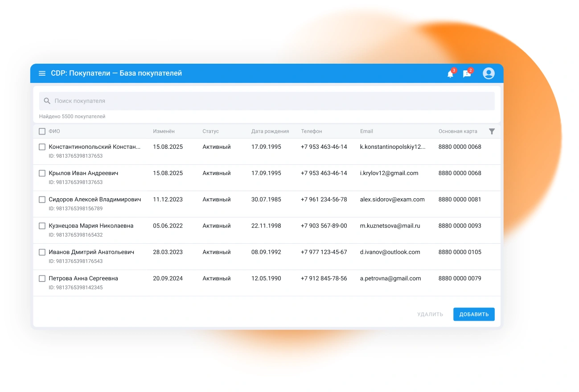Click the table filter funnel icon

pos(492,131)
